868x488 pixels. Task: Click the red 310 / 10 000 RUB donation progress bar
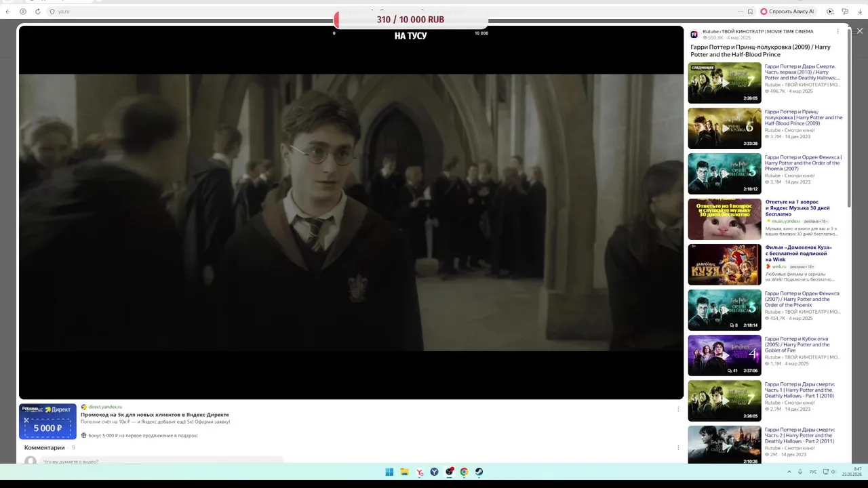click(x=410, y=20)
